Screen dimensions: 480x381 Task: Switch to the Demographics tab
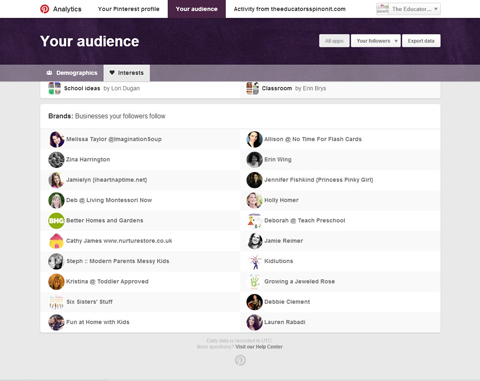pyautogui.click(x=72, y=73)
